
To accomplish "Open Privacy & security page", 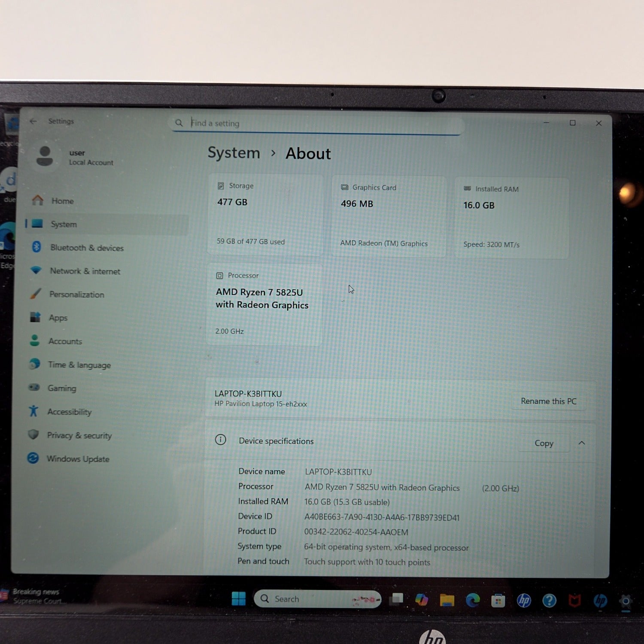I will [x=79, y=435].
